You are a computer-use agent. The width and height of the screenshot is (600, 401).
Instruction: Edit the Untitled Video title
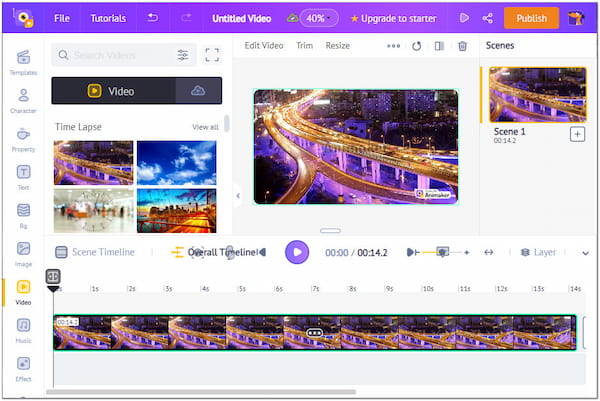(241, 18)
